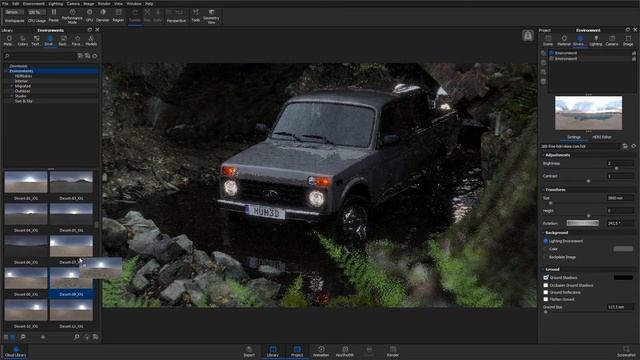Toggle the Denoise button

point(103,15)
